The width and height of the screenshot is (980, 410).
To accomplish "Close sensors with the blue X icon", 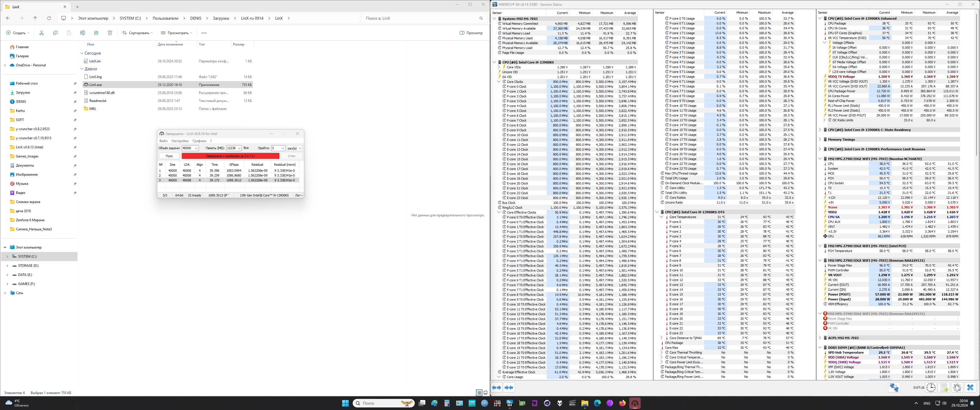I will [x=970, y=388].
